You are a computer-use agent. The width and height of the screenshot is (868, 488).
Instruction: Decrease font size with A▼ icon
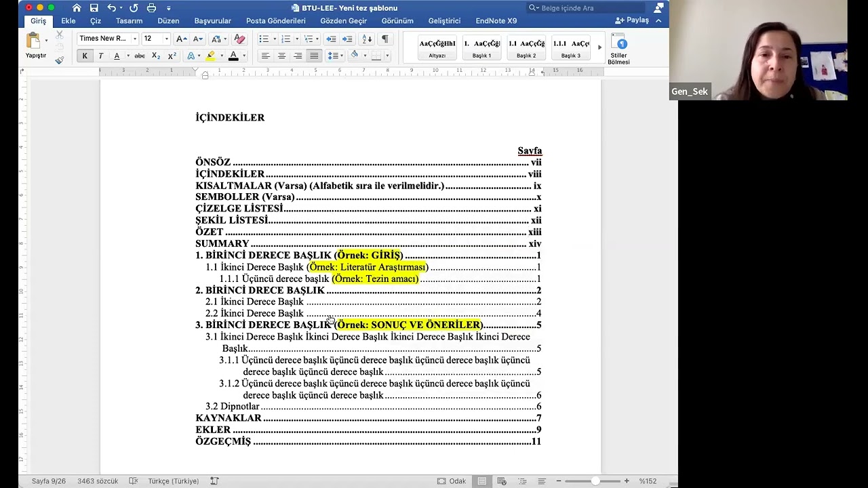(197, 39)
